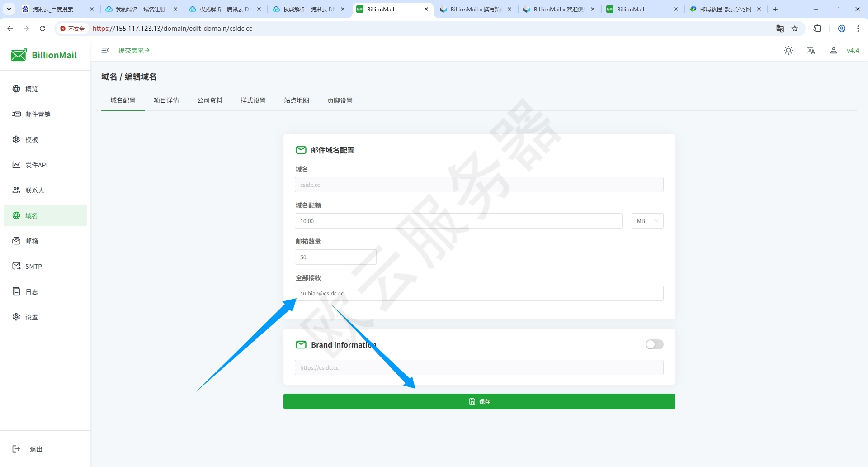This screenshot has height=467, width=868.
Task: Switch to the 我的域名 - 域名注册 browser tab
Action: 141,9
